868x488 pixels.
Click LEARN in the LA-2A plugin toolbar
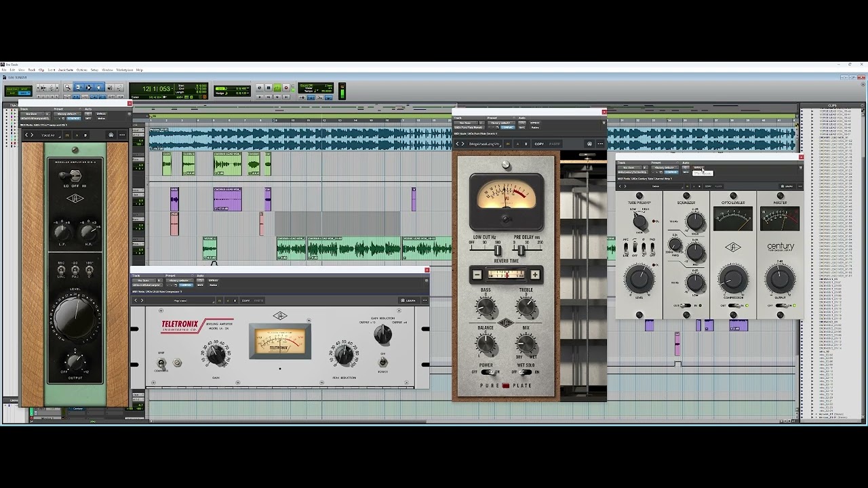pyautogui.click(x=409, y=300)
